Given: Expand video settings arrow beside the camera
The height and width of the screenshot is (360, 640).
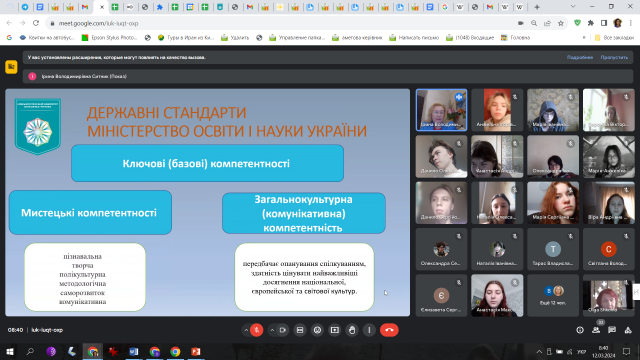Looking at the screenshot, I should [272, 330].
